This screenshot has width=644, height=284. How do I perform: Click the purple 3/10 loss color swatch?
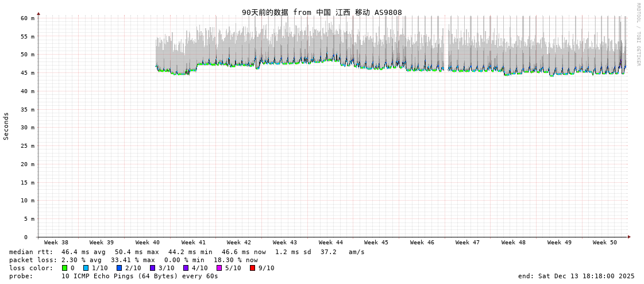point(152,268)
